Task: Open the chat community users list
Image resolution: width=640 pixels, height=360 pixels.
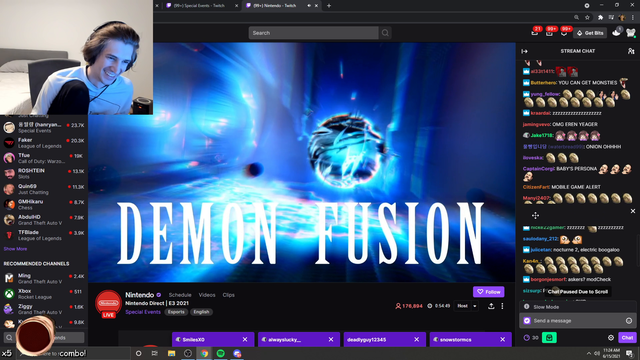Action: pyautogui.click(x=631, y=51)
